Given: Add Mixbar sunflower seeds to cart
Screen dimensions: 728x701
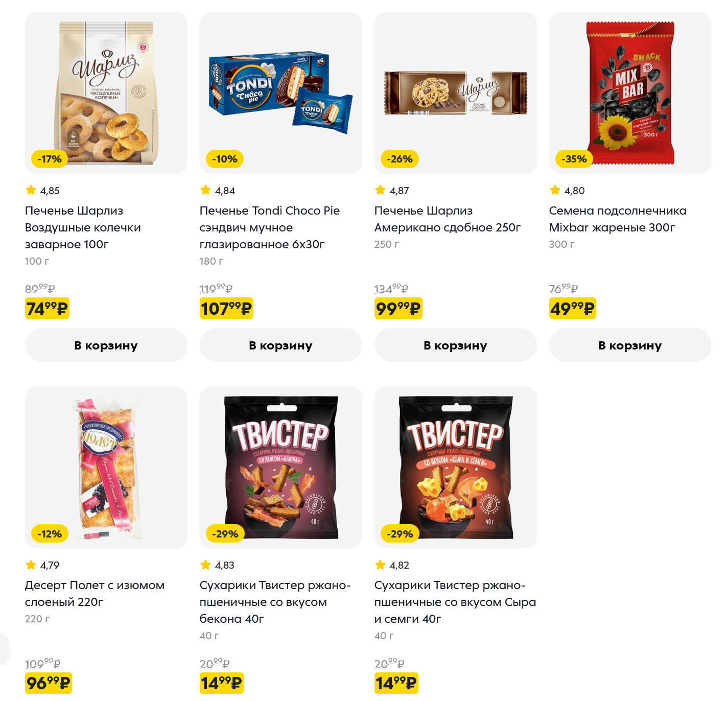Looking at the screenshot, I should click(630, 345).
